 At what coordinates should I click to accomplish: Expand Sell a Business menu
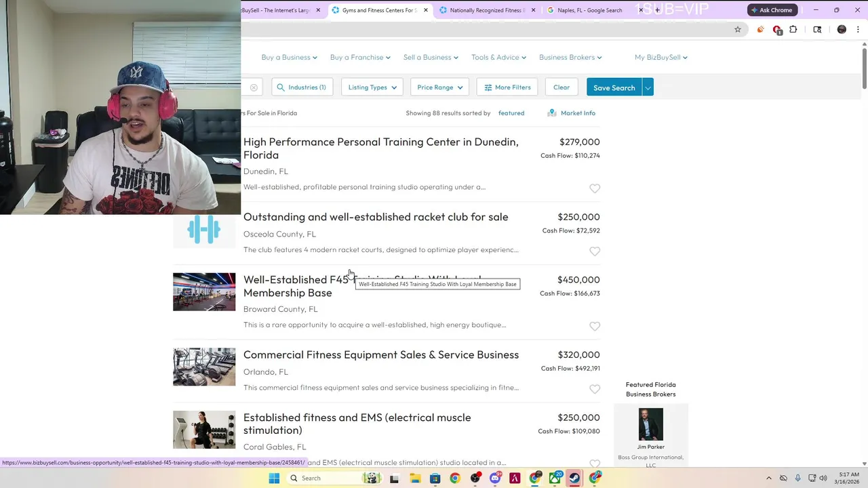431,57
